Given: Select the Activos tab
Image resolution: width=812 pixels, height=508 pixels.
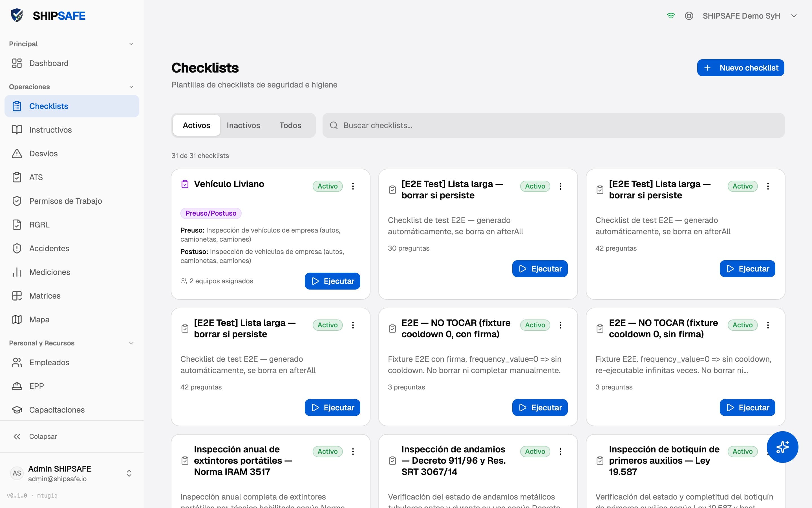Looking at the screenshot, I should (196, 125).
